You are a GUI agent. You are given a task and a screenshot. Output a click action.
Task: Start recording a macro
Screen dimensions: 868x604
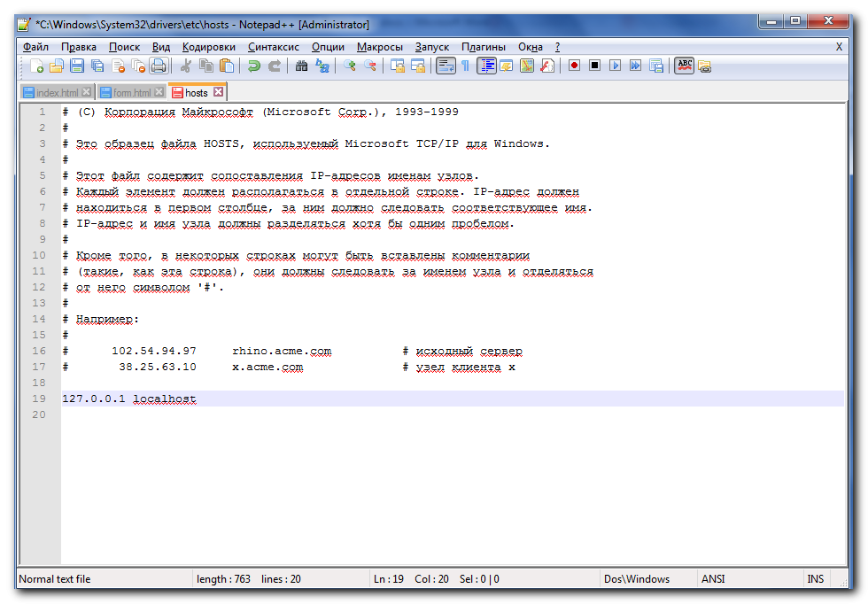point(575,66)
